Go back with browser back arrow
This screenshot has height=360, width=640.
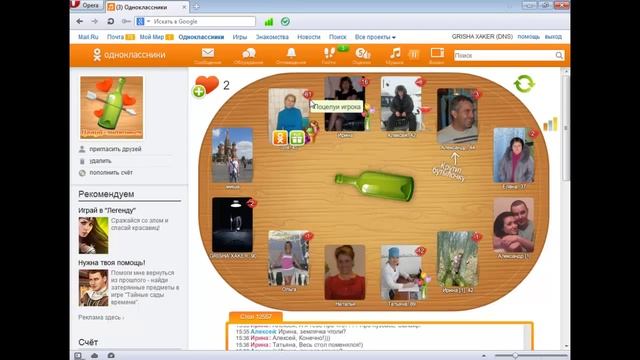click(x=80, y=21)
